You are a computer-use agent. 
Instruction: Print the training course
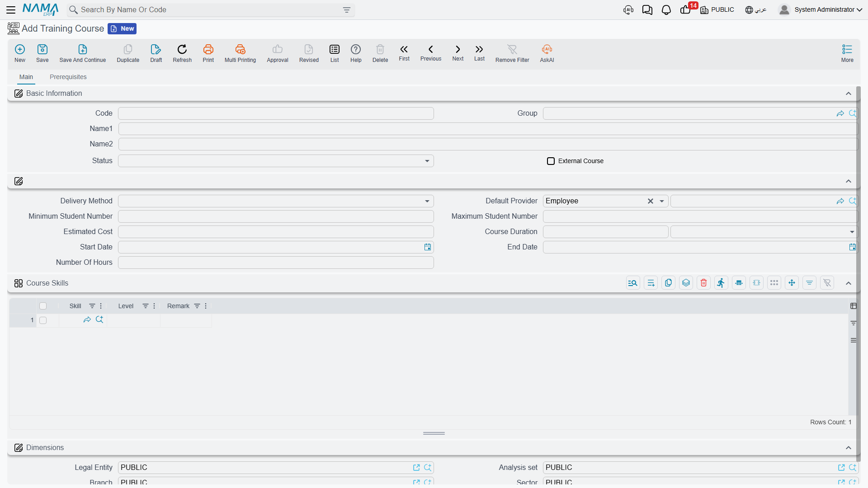click(x=208, y=53)
